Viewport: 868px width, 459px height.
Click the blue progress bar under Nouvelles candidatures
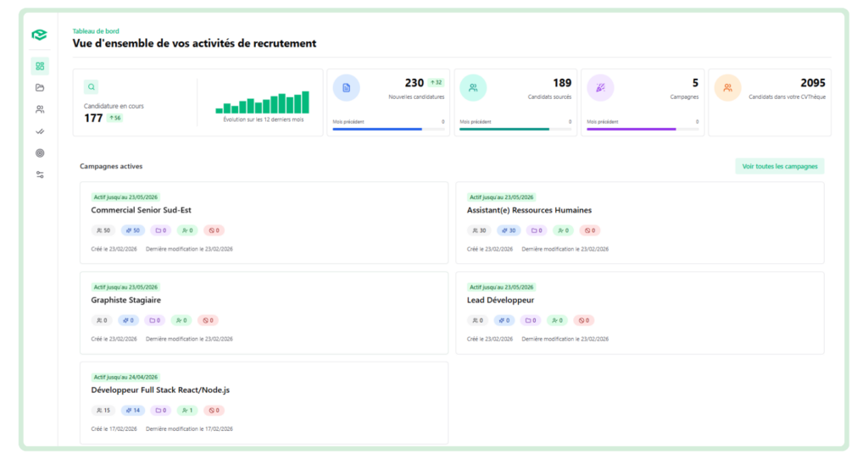tap(377, 130)
